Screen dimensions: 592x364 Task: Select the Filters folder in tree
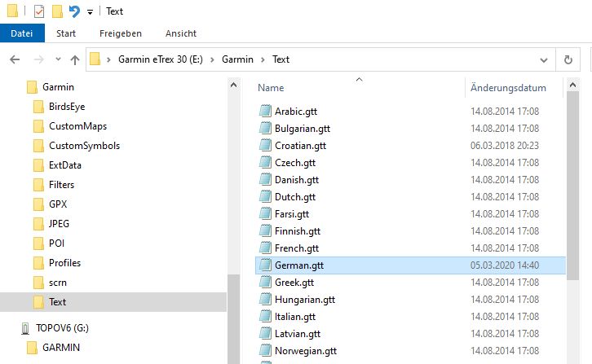[x=61, y=185]
